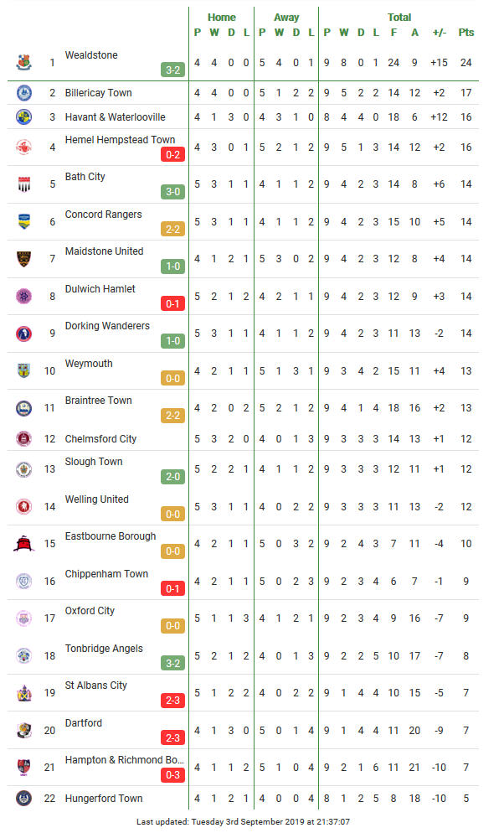Click the +/- goal difference column header

(440, 33)
